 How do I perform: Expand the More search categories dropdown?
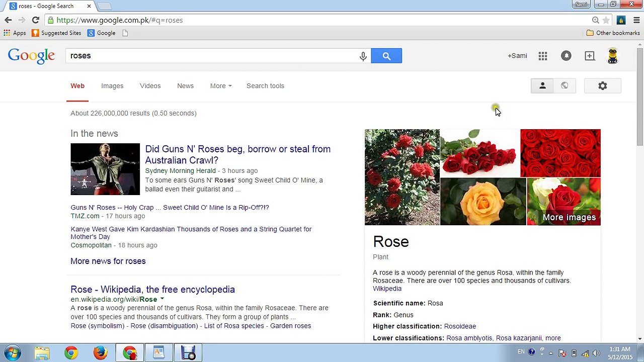(221, 86)
